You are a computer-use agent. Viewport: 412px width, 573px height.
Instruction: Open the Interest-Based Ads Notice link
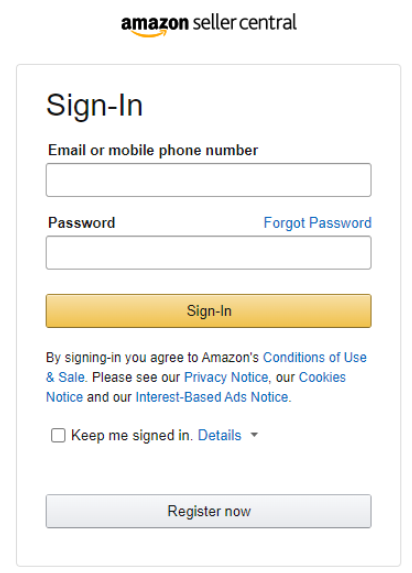212,397
